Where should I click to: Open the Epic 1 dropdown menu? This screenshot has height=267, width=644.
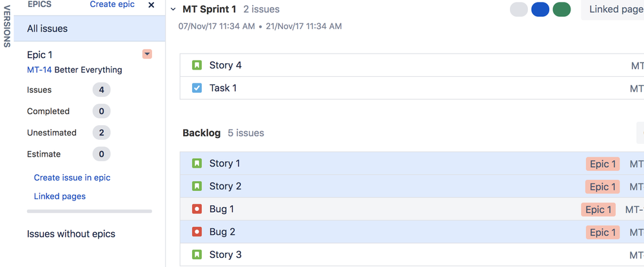coord(147,54)
